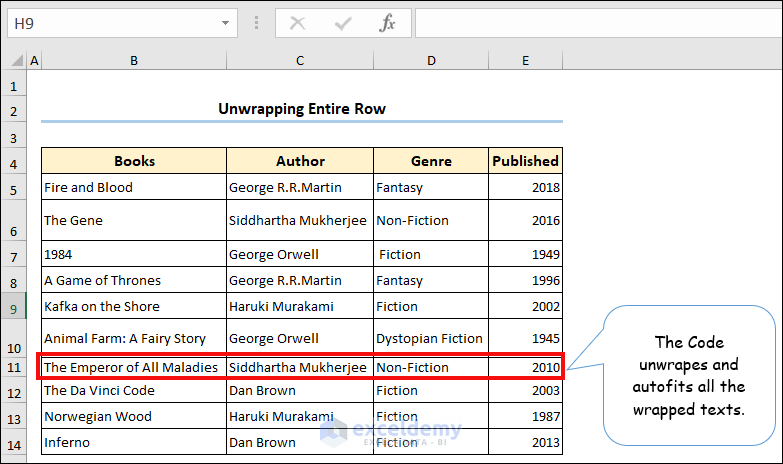Click the 'Genre' header cell
783x464 pixels.
(x=431, y=161)
